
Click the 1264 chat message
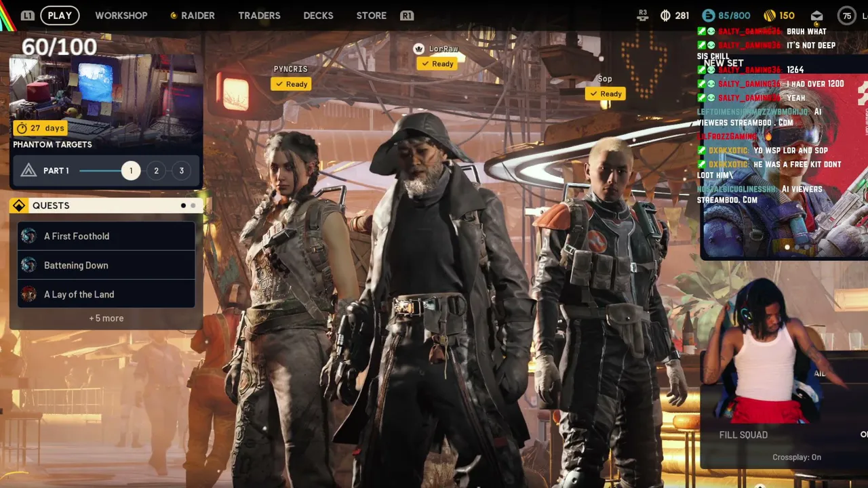(x=795, y=70)
